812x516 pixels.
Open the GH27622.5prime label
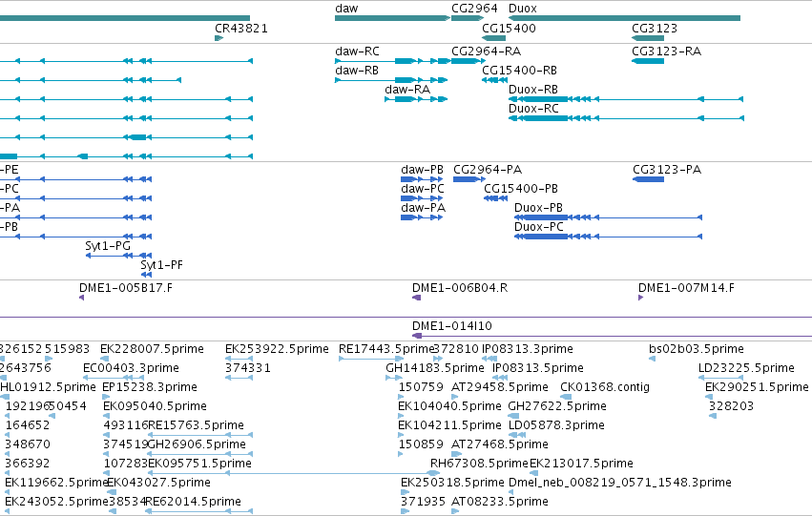557,406
